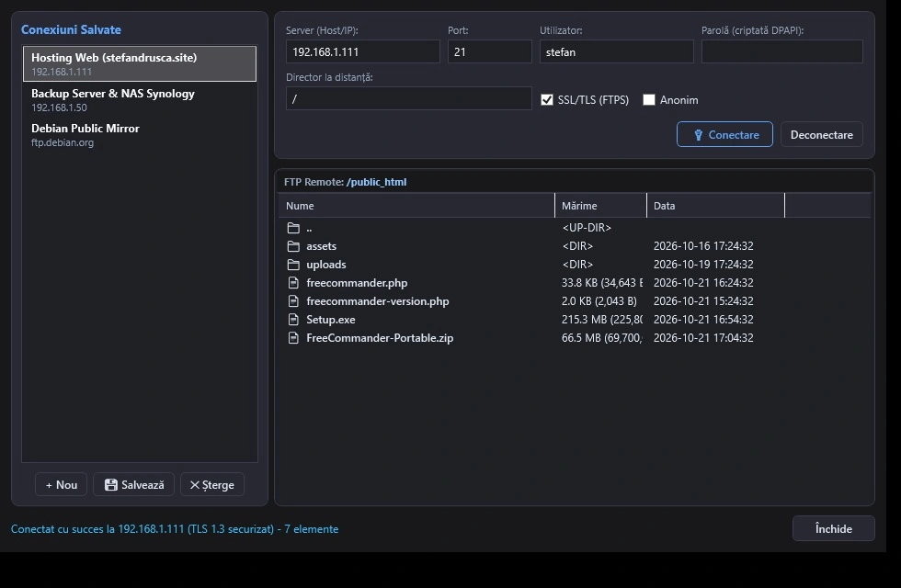Viewport: 901px width, 588px height.
Task: Click the Deconectare button
Action: (822, 134)
